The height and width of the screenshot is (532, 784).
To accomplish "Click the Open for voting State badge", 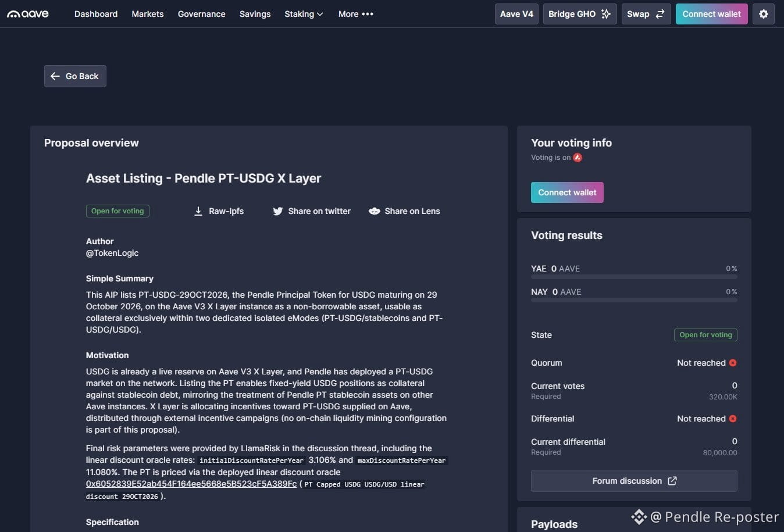I will click(705, 335).
